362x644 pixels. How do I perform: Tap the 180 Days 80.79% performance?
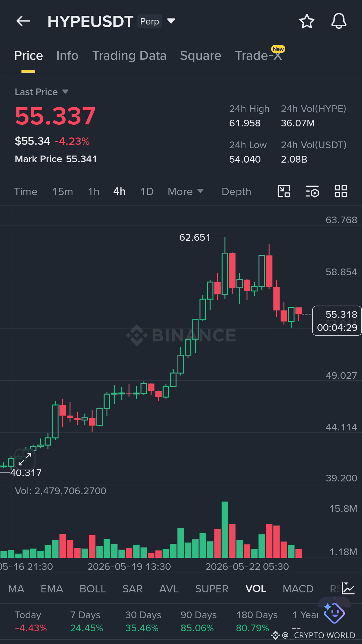[257, 621]
